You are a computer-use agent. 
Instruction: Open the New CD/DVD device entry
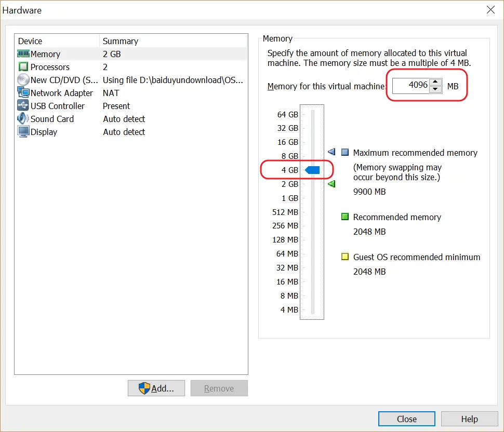pos(23,79)
